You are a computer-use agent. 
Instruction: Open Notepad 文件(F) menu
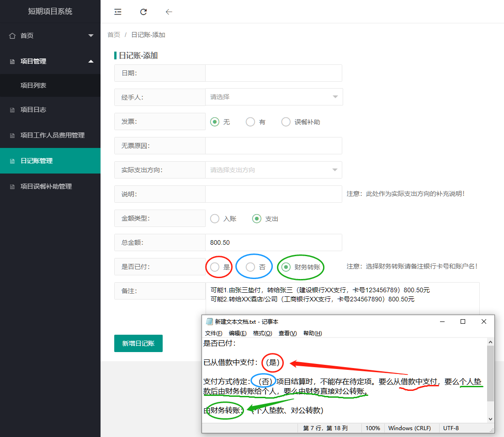[x=213, y=333]
